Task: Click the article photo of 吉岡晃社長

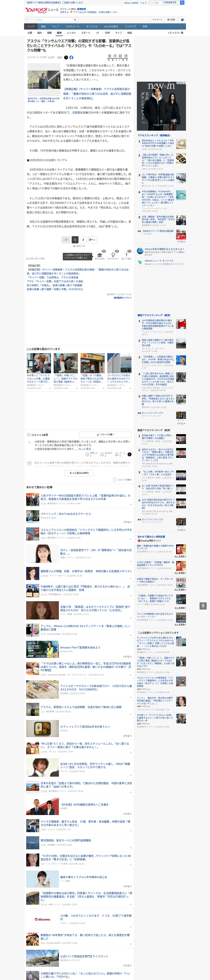Action: click(x=44, y=80)
